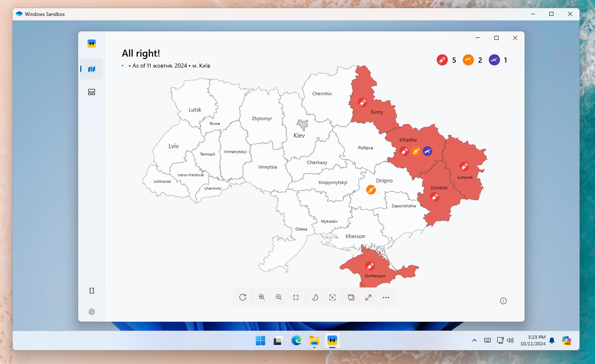Click the fit-to-screen collapse icon
This screenshot has width=595, height=364.
296,297
